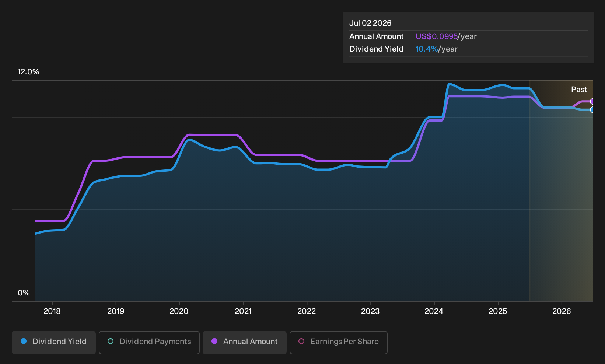Click the US$0.0995 annual amount value

click(x=437, y=36)
